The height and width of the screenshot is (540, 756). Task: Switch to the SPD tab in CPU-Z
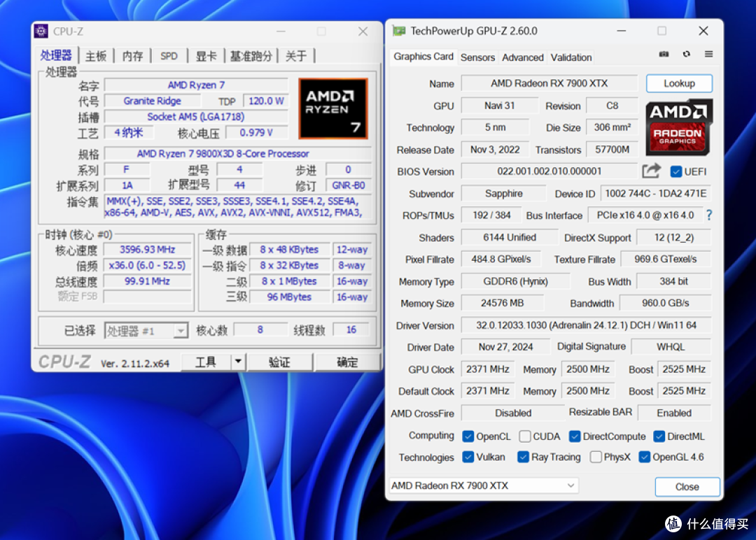coord(169,56)
